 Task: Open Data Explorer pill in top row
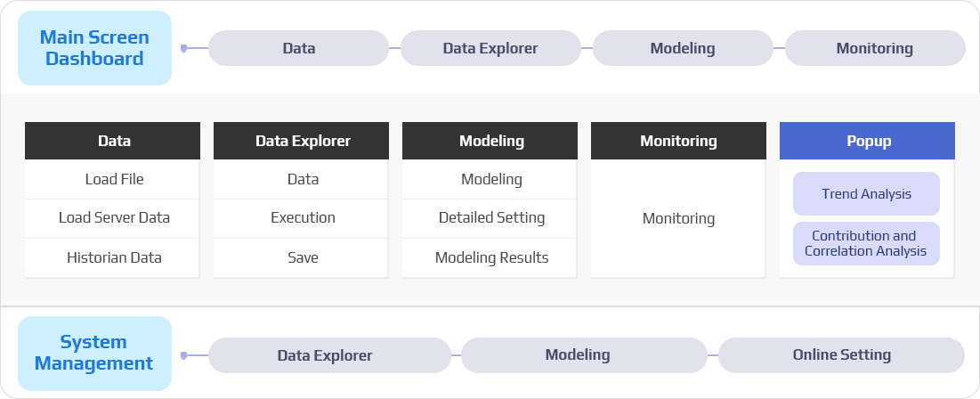pos(490,48)
